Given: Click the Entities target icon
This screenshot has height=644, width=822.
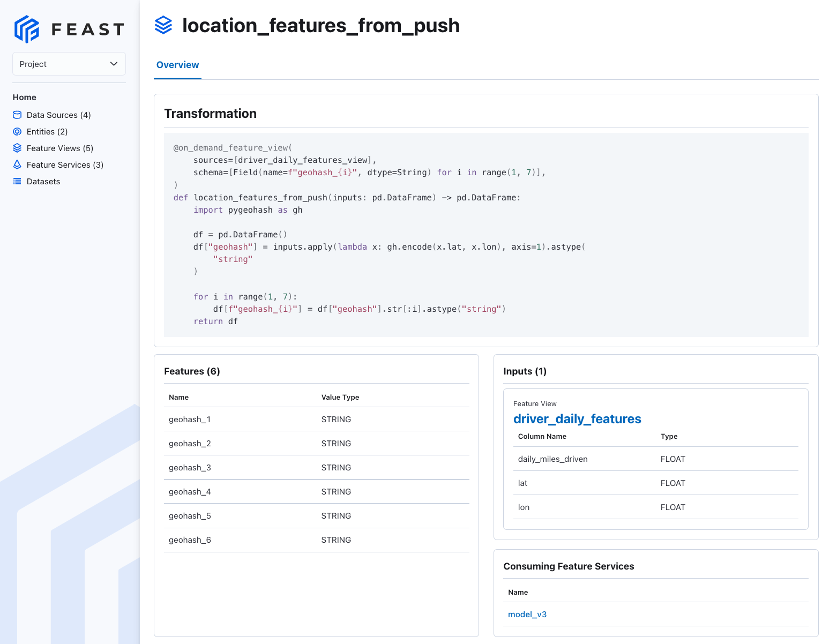Looking at the screenshot, I should pyautogui.click(x=17, y=132).
